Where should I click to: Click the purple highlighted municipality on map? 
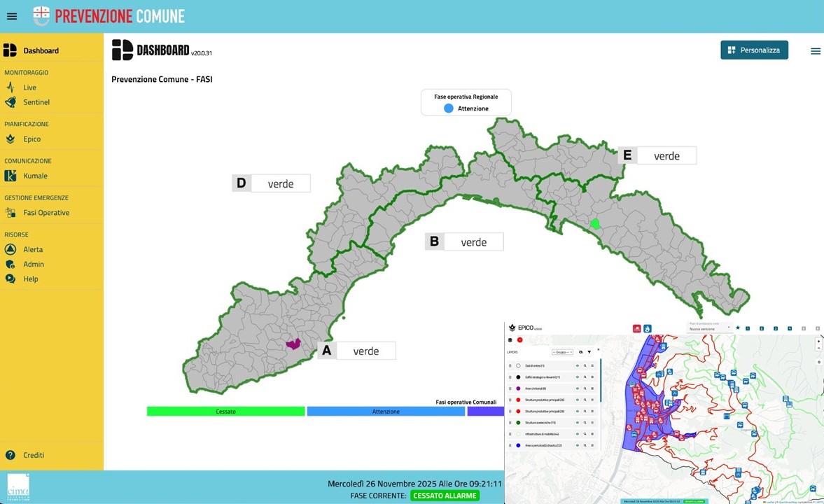[x=293, y=344]
